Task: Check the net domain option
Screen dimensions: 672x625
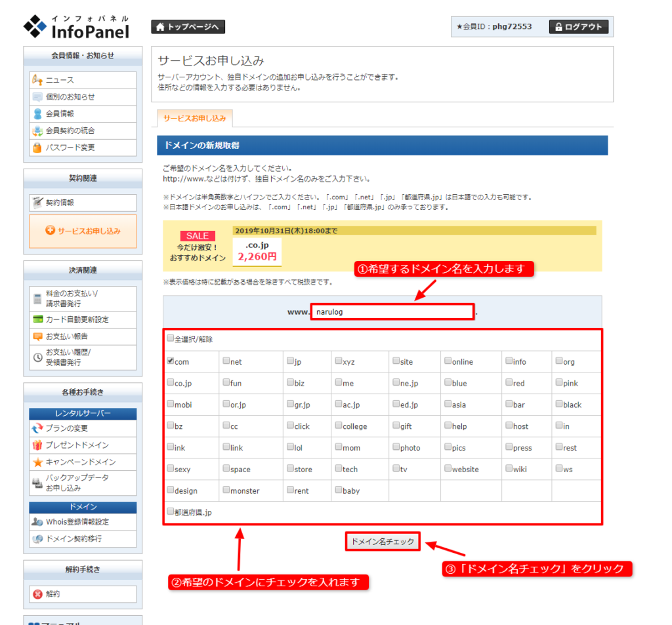Action: point(226,361)
